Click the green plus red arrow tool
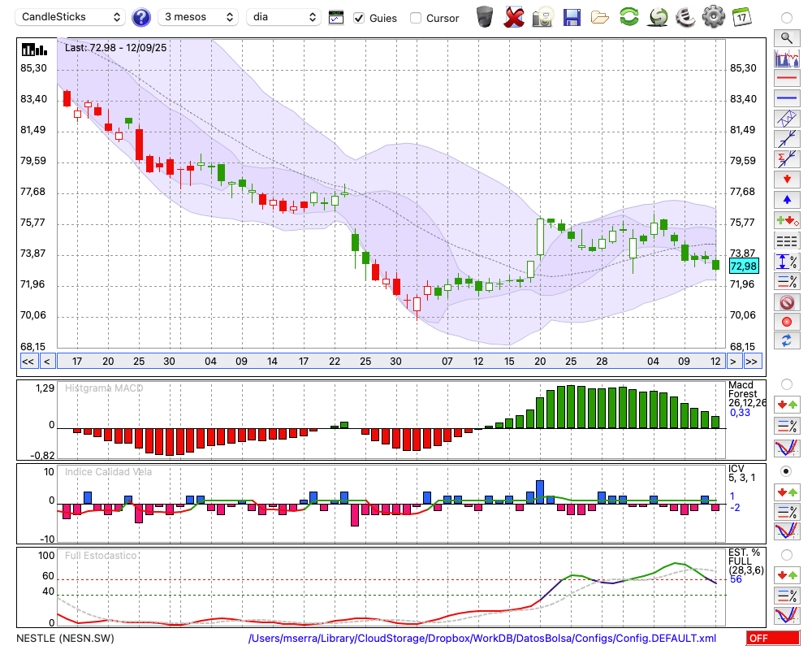The image size is (812, 650). 787,221
